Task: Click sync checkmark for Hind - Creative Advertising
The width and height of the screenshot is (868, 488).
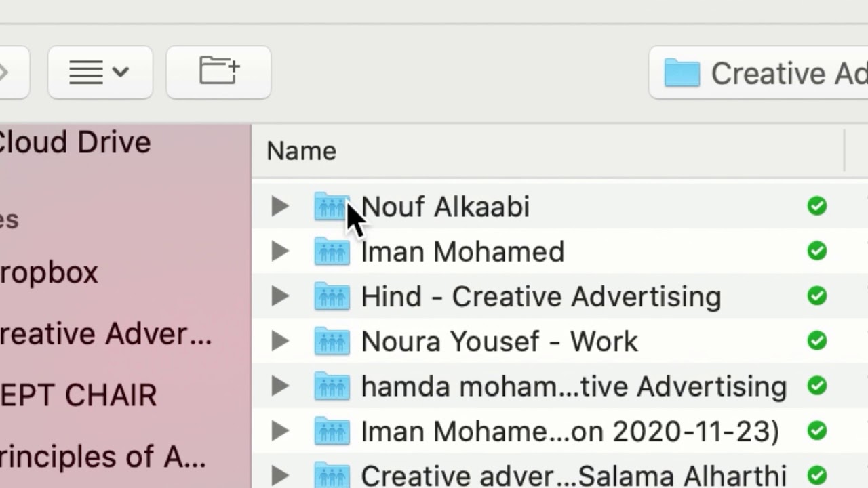Action: pos(817,296)
